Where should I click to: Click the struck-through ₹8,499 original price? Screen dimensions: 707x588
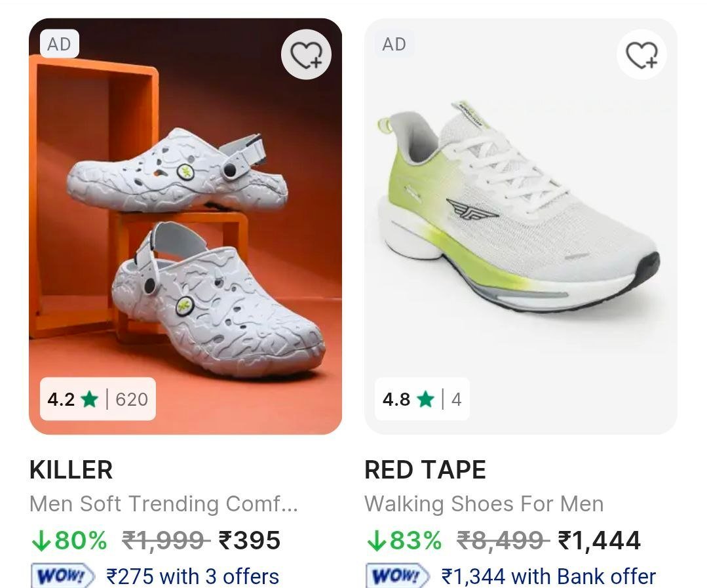coord(501,541)
